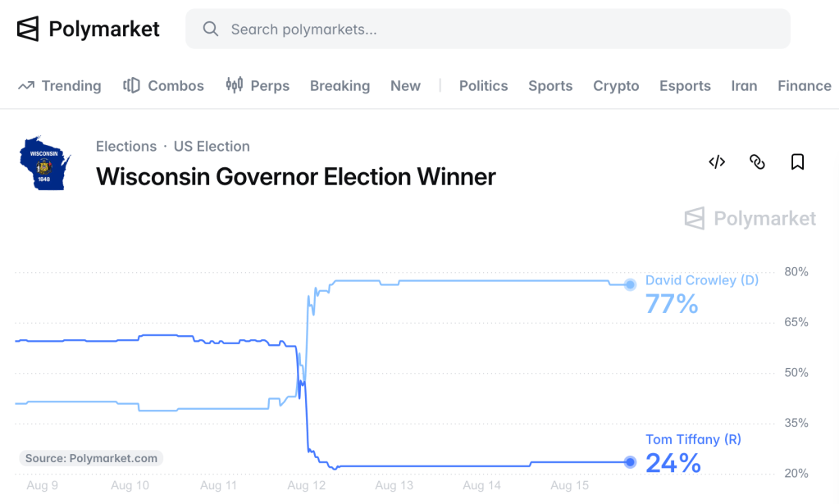Click the Wisconsin state flag thumbnail
Viewport: 839px width, 504px height.
[45, 163]
